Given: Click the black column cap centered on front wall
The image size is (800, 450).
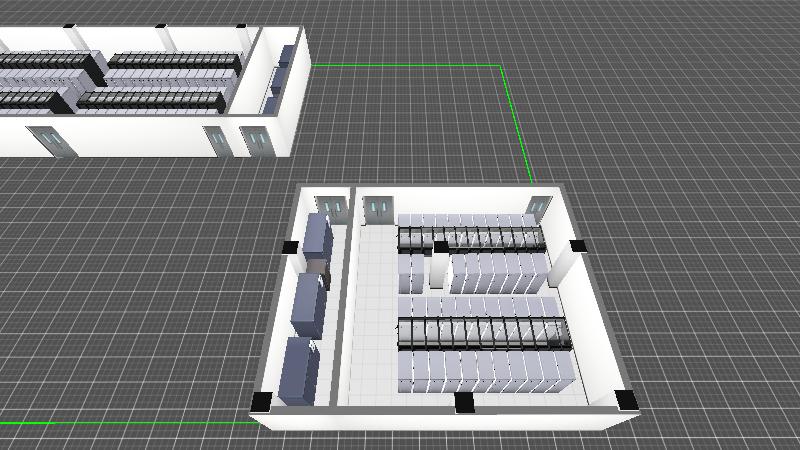Looking at the screenshot, I should (x=463, y=402).
